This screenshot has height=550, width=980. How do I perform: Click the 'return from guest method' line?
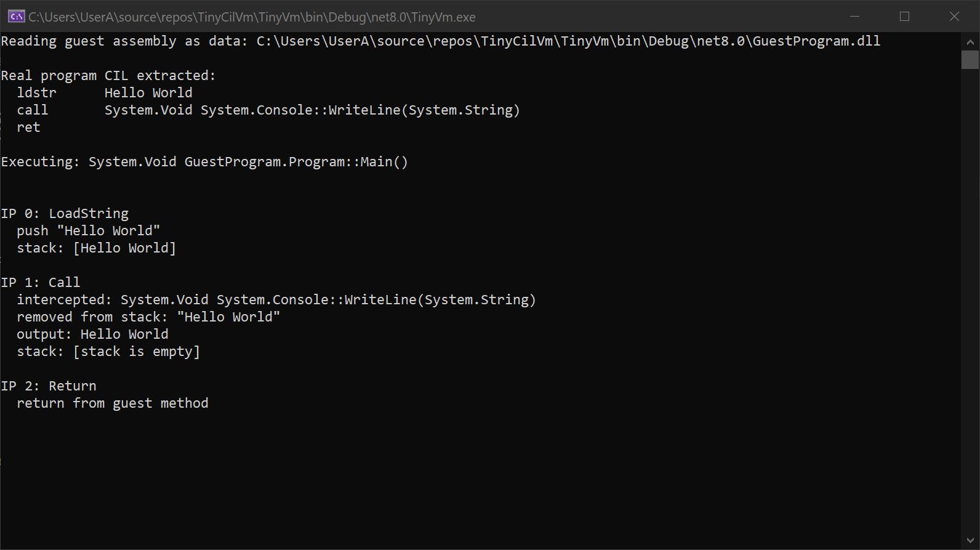click(x=112, y=403)
